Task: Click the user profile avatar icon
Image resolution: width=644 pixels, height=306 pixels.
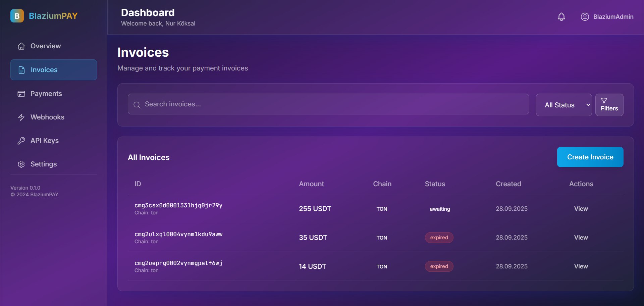Action: (585, 17)
